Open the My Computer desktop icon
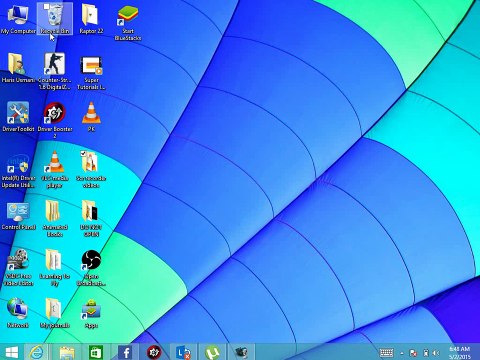This screenshot has height=360, width=480. click(x=18, y=18)
